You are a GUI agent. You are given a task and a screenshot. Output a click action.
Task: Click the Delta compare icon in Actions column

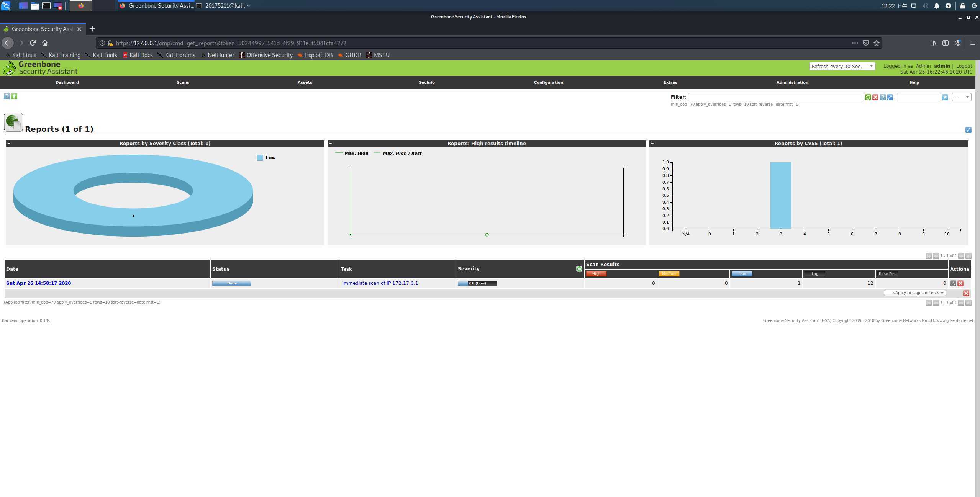pyautogui.click(x=953, y=283)
